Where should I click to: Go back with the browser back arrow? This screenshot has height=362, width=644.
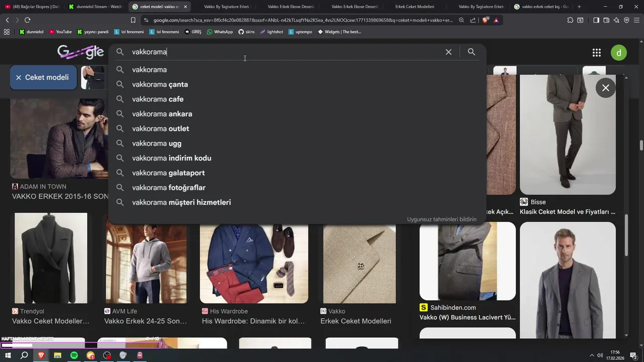tap(7, 20)
